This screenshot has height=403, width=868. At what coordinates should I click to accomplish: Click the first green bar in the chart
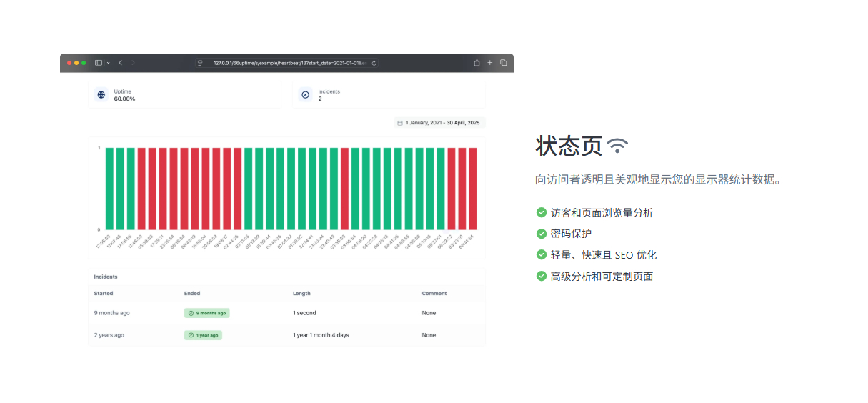109,188
